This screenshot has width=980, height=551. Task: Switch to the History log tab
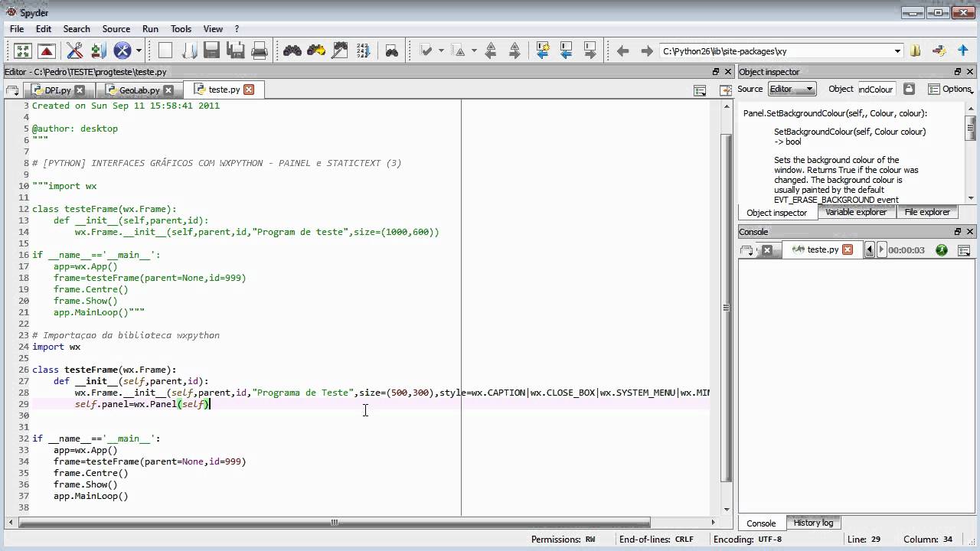pos(813,523)
